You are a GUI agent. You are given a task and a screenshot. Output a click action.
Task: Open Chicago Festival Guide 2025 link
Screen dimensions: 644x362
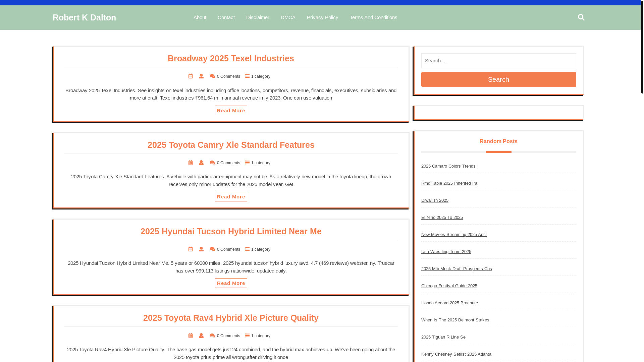click(449, 286)
